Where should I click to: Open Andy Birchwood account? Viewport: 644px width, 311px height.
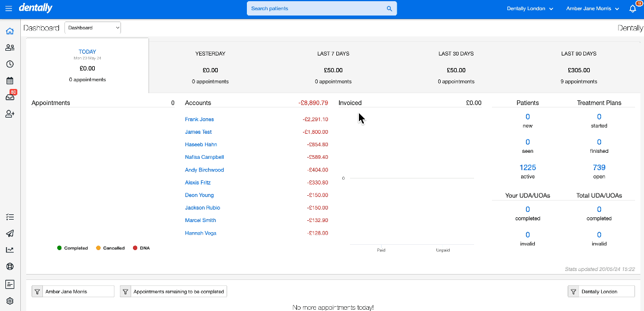(x=204, y=170)
